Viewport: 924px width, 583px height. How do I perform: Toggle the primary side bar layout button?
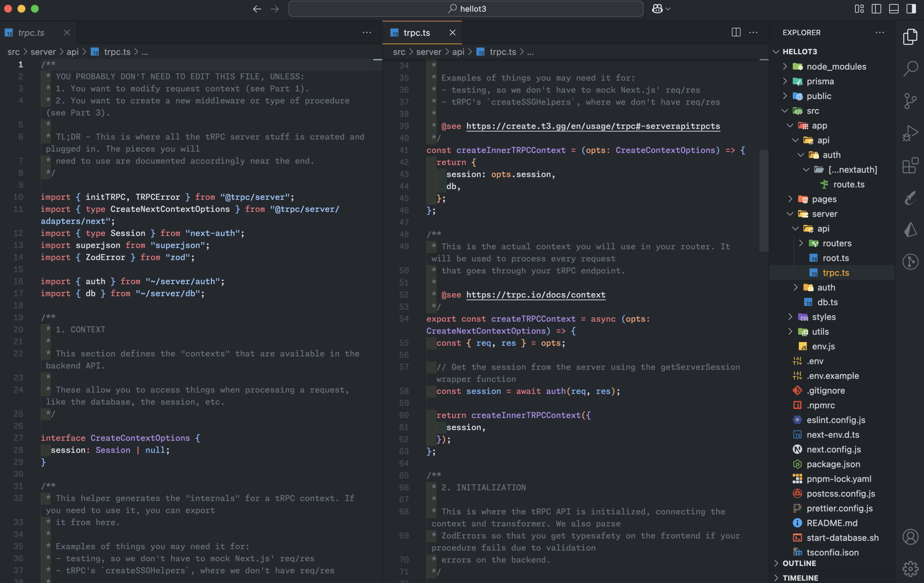coord(876,9)
